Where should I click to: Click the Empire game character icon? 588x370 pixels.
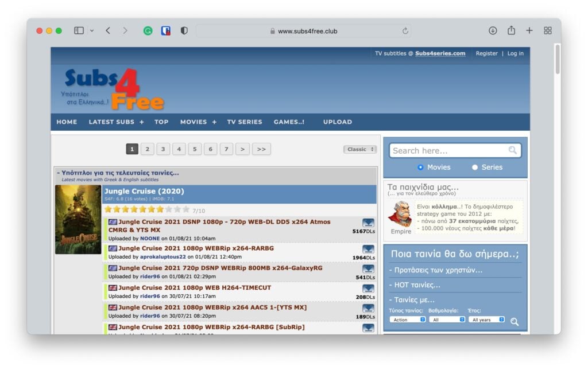click(x=400, y=214)
